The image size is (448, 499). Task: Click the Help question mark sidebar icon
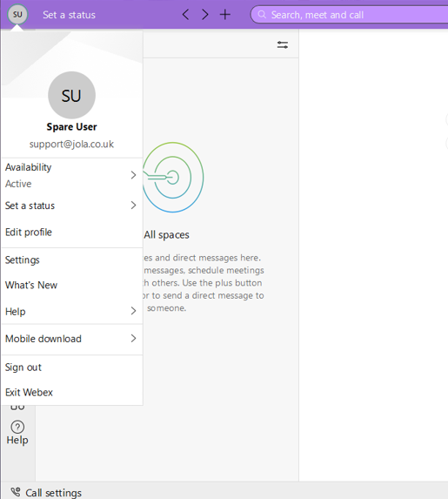pyautogui.click(x=17, y=427)
